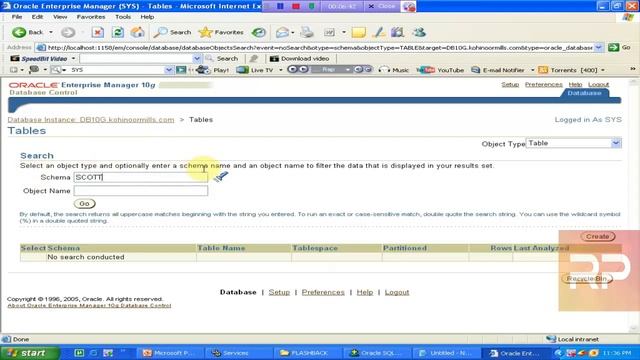Open the Live TV dropdown arrow
Screen dimensions: 640x360
click(281, 70)
